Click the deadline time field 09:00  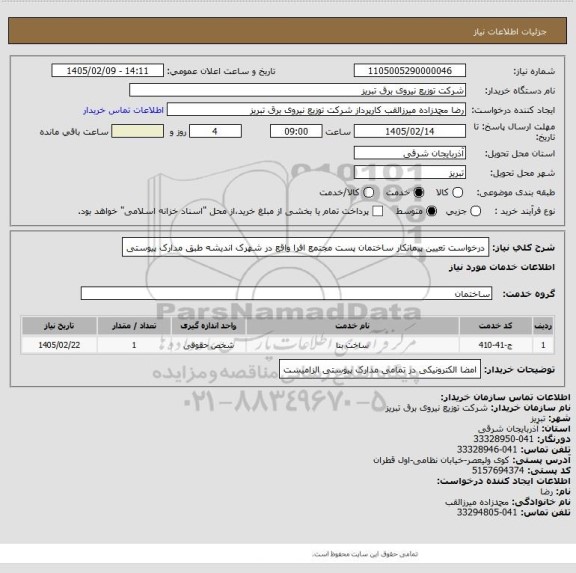click(296, 131)
